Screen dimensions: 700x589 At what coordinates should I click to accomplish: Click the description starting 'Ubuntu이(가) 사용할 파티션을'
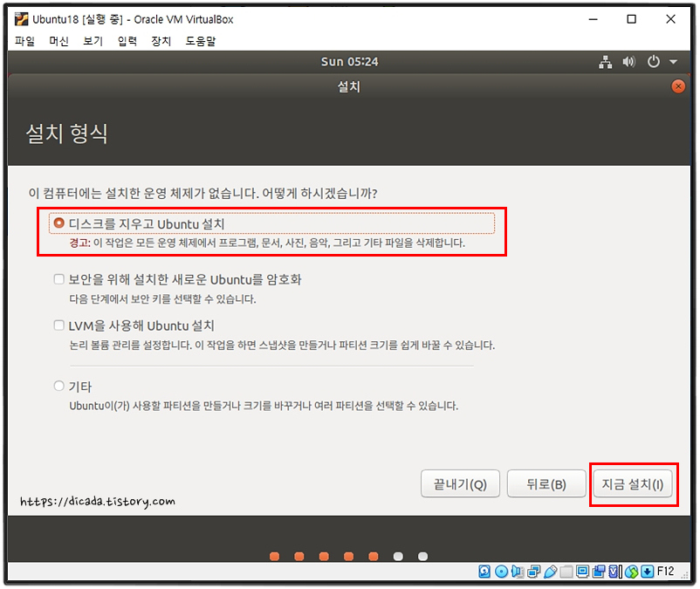tap(264, 406)
